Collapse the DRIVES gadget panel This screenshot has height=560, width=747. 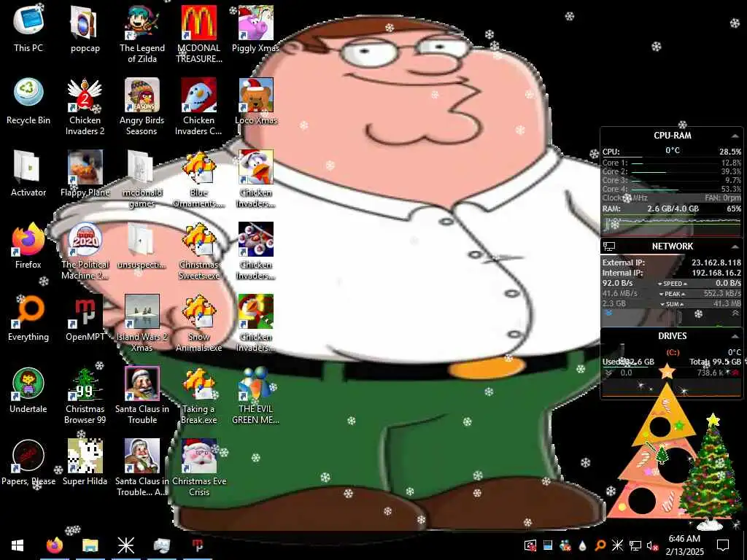coord(735,336)
